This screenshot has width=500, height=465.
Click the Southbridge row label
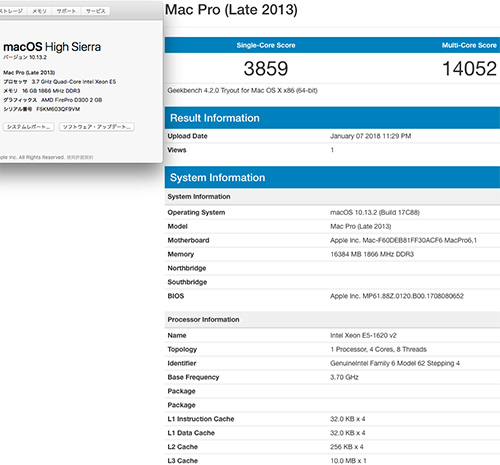point(187,282)
